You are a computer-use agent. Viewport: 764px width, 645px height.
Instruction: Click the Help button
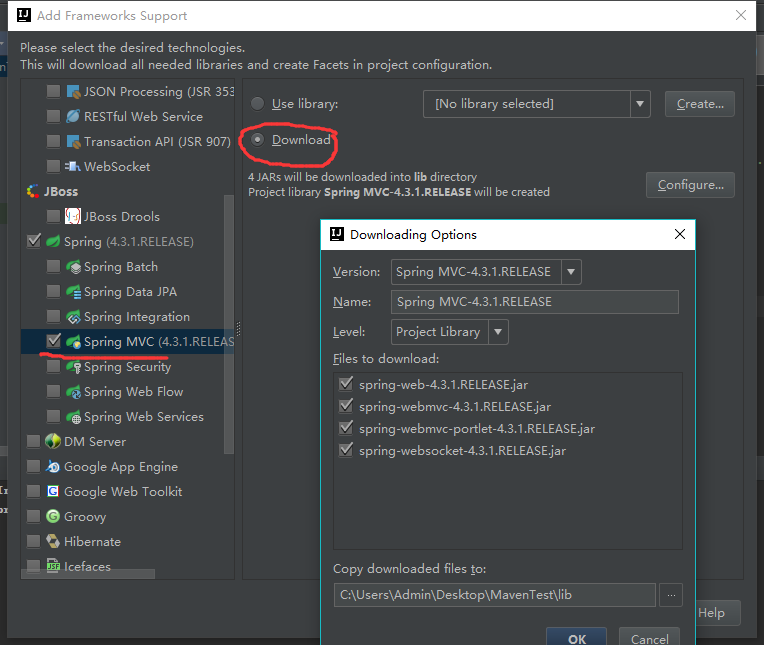(719, 613)
